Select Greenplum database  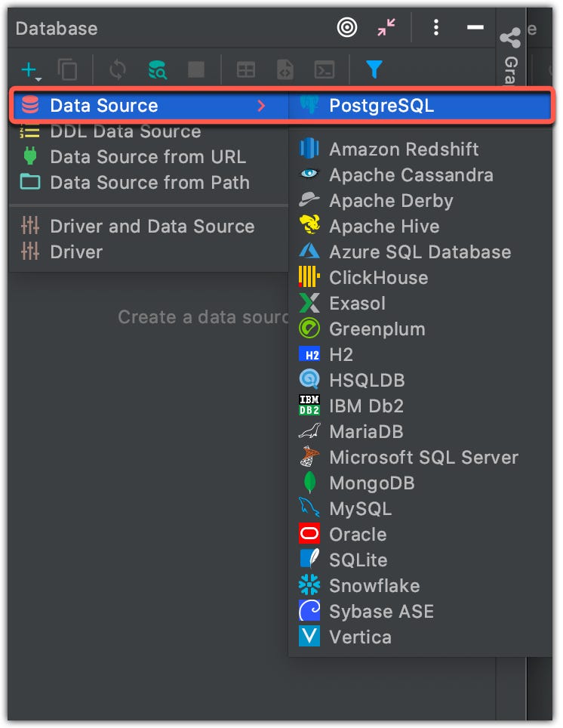[x=420, y=329]
